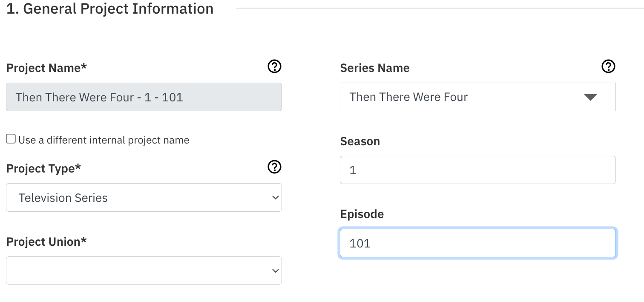Open the help tooltip for Project Type

point(275,167)
